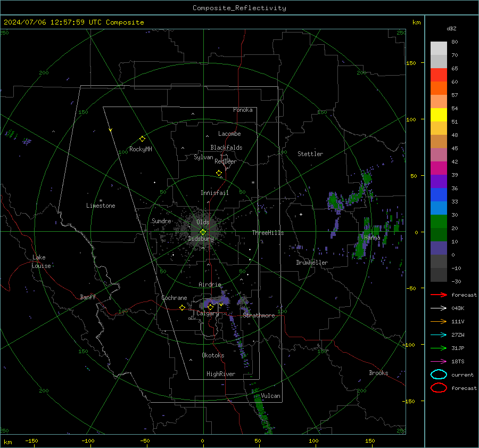Click the Ponoka label
This screenshot has height=448, width=479.
point(243,110)
